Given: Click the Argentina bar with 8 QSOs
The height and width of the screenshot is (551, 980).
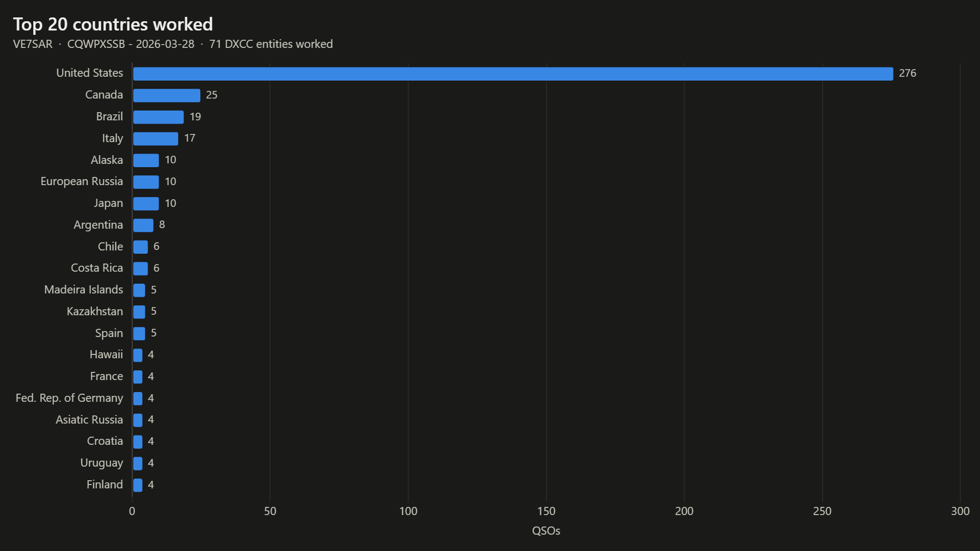Looking at the screenshot, I should point(143,225).
